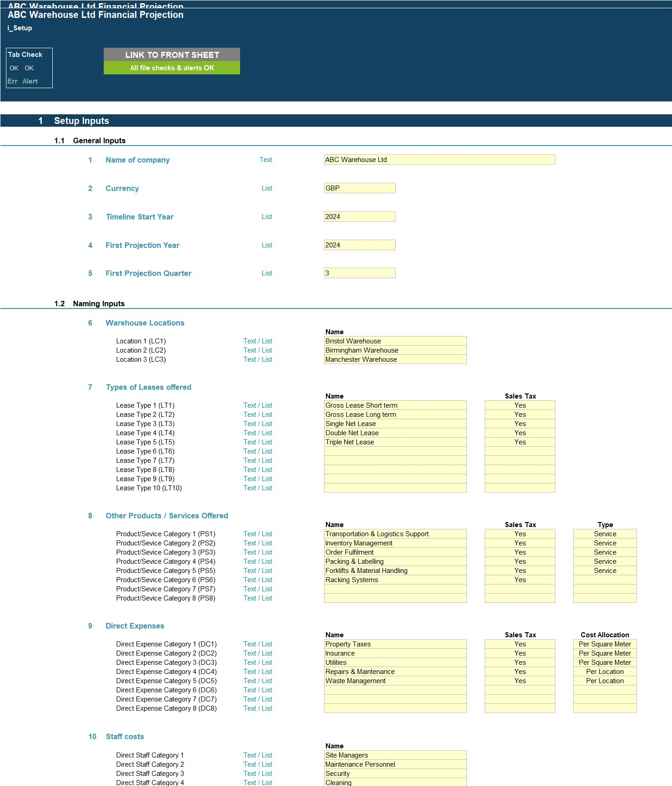The height and width of the screenshot is (786, 672).
Task: Select the empty Direct Expense Category 6 name cell
Action: pos(395,690)
